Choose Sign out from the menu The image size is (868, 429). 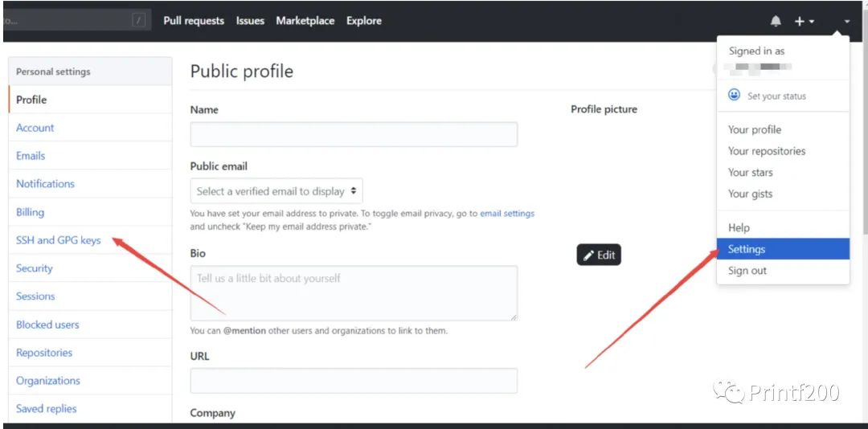click(747, 271)
